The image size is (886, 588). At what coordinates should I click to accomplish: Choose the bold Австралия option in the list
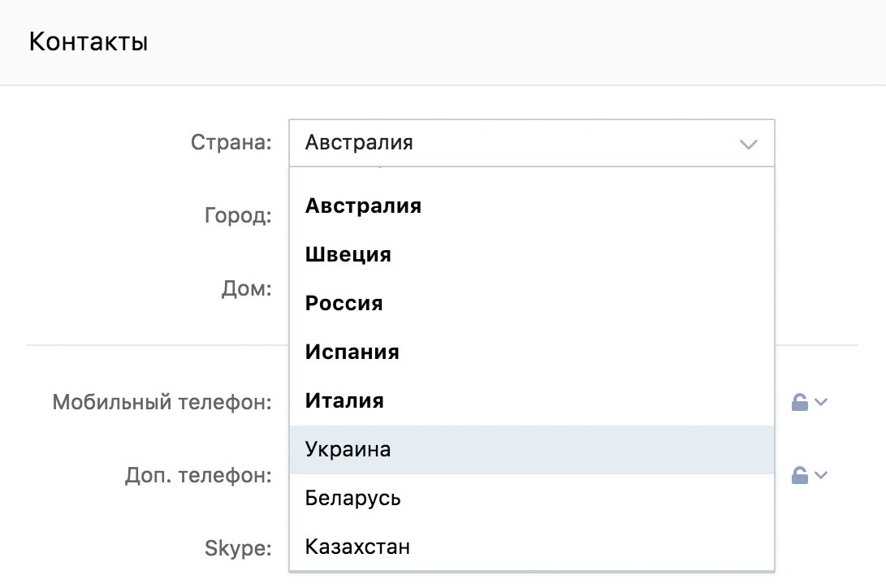[x=363, y=206]
